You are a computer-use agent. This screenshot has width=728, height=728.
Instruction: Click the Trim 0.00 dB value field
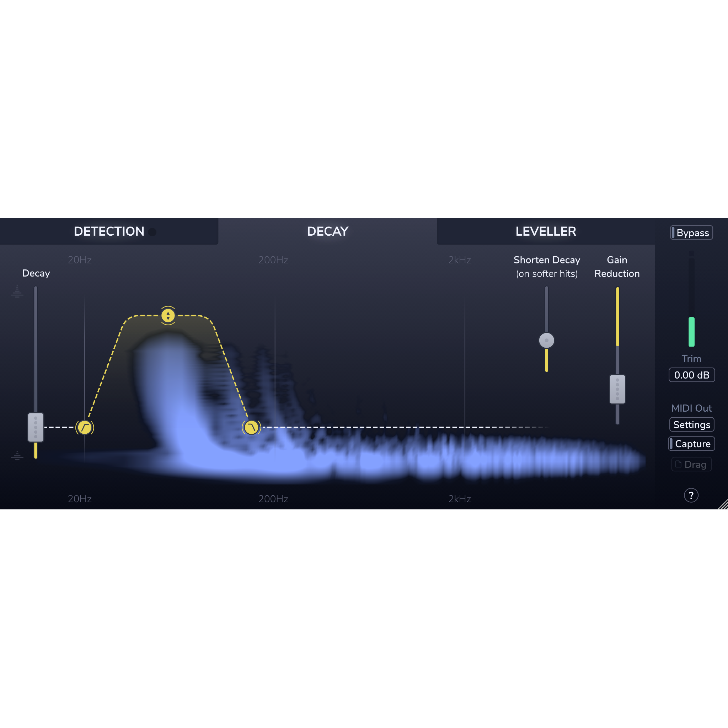(x=691, y=375)
